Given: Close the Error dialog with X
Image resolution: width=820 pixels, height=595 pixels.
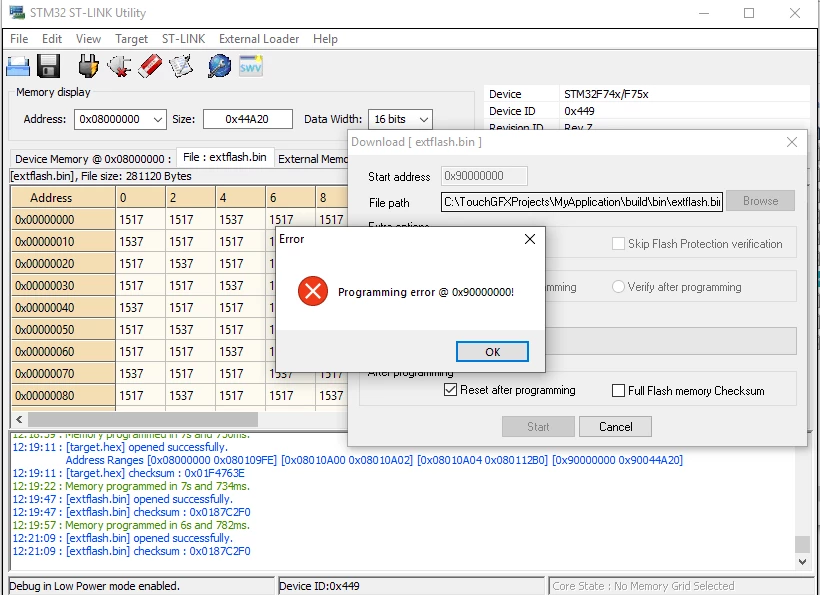Looking at the screenshot, I should (x=530, y=239).
